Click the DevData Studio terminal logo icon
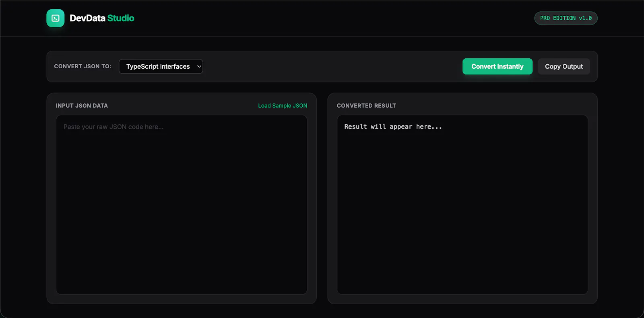This screenshot has height=318, width=644. pos(56,18)
